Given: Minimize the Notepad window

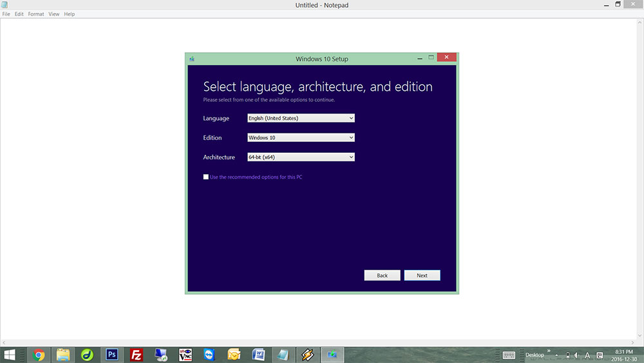Looking at the screenshot, I should point(606,5).
